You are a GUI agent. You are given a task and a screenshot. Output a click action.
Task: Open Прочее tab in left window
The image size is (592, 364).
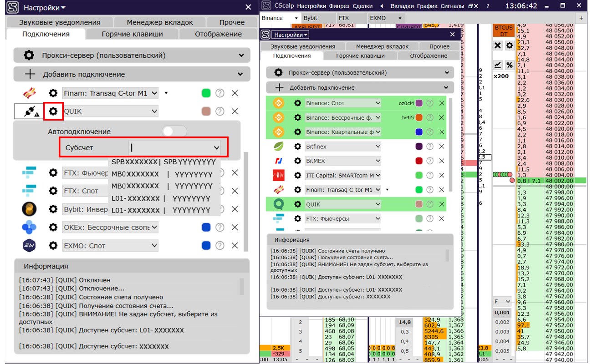pyautogui.click(x=232, y=22)
